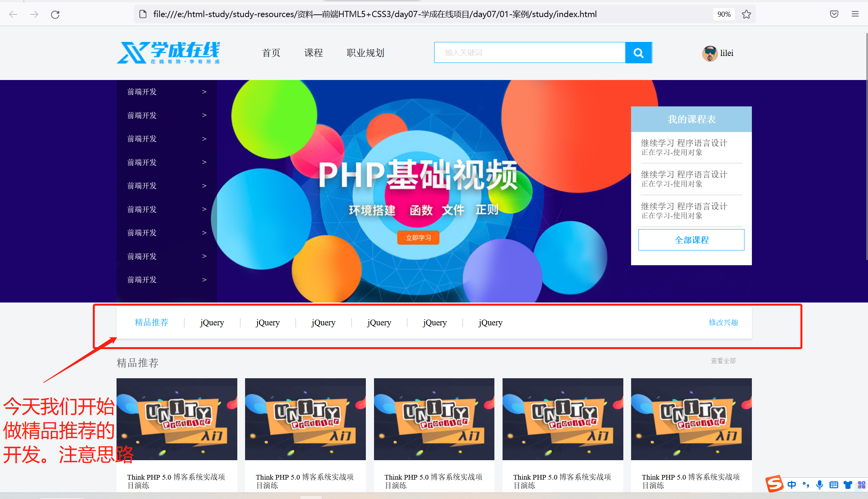This screenshot has width=868, height=499.
Task: Open the 课程 navigation item
Action: click(x=313, y=53)
